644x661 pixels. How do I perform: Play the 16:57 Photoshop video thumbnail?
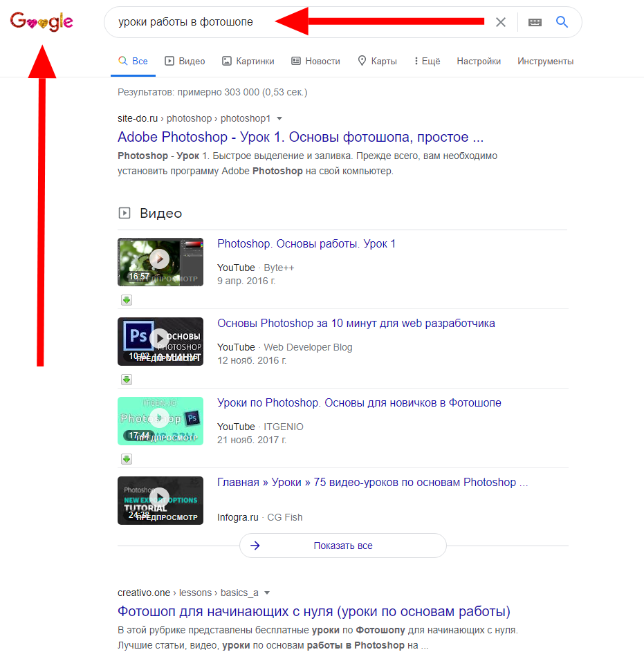(x=160, y=262)
